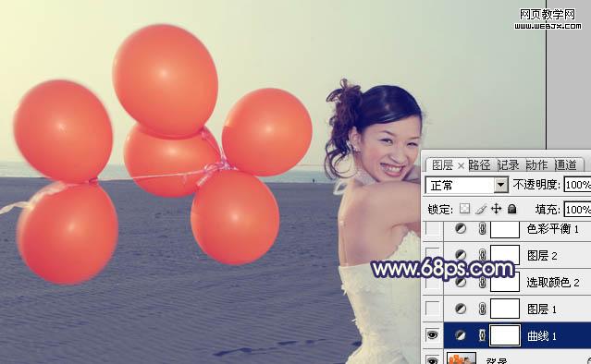591x364 pixels.
Task: Select the 选取颜色 2 layer name
Action: click(x=552, y=283)
